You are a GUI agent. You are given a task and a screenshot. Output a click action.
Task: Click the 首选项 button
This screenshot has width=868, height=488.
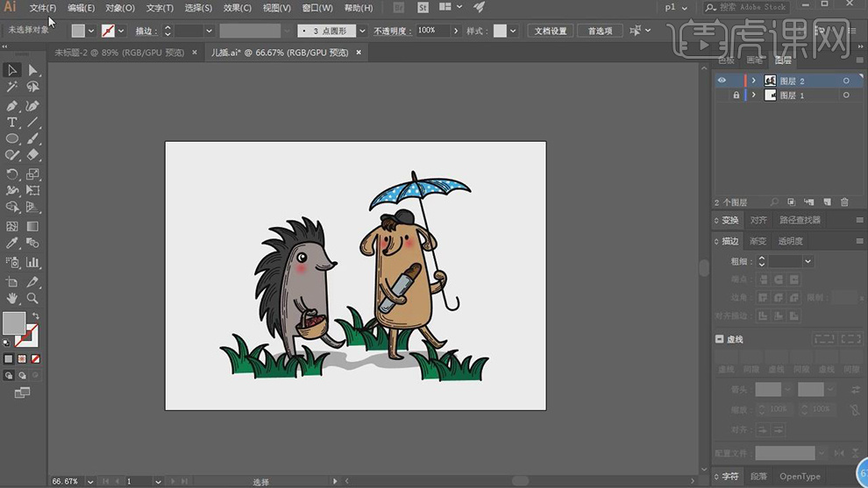pyautogui.click(x=600, y=31)
